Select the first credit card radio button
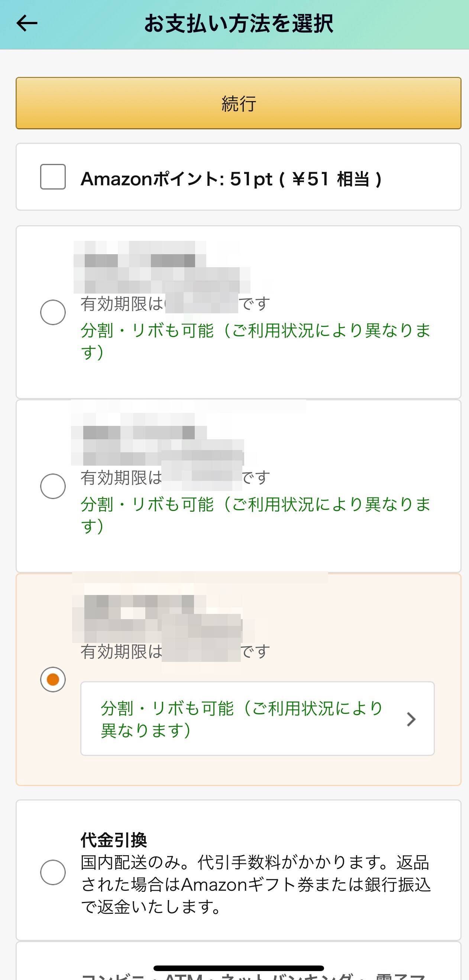The image size is (469, 980). click(x=53, y=312)
